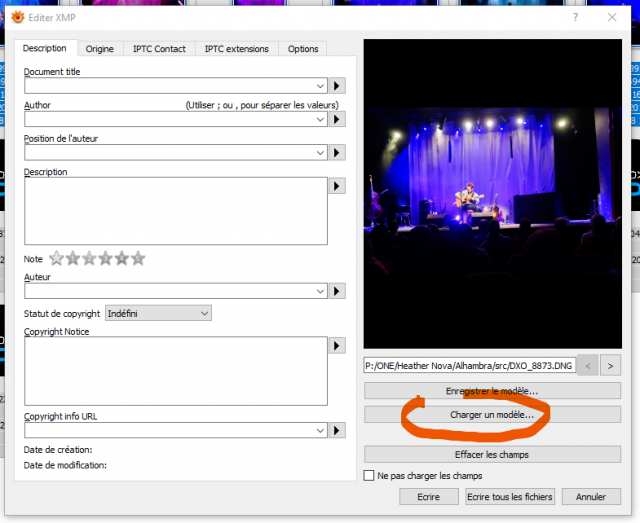The image size is (640, 523).
Task: Close the Editer XMP dialog
Action: pos(612,17)
